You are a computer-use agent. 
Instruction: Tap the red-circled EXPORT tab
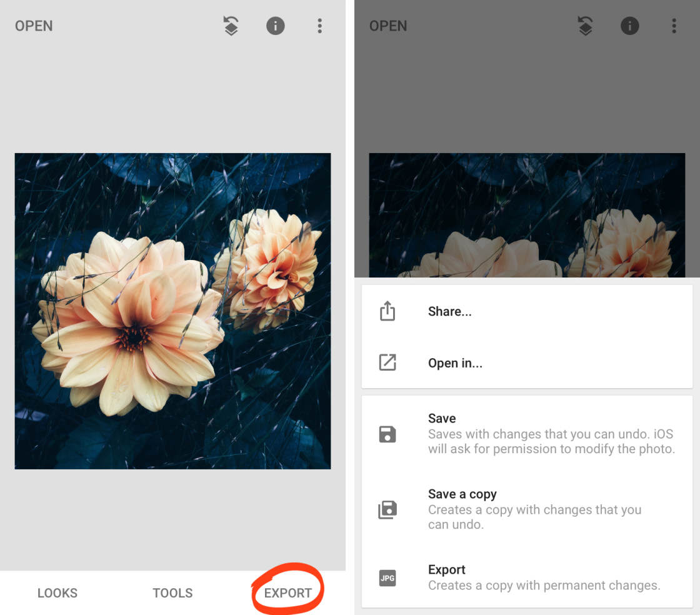click(x=287, y=592)
